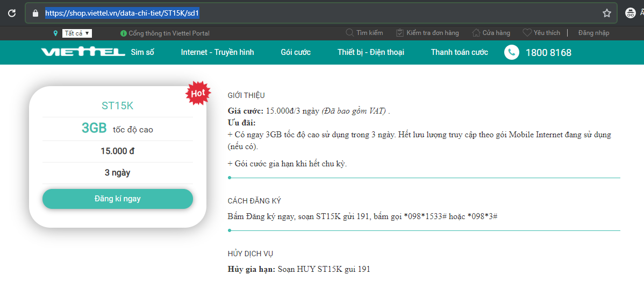Screen dimensions: 644x281
Task: Click the CÁCH ĐĂNG KÝ heading
Action: pyautogui.click(x=254, y=201)
